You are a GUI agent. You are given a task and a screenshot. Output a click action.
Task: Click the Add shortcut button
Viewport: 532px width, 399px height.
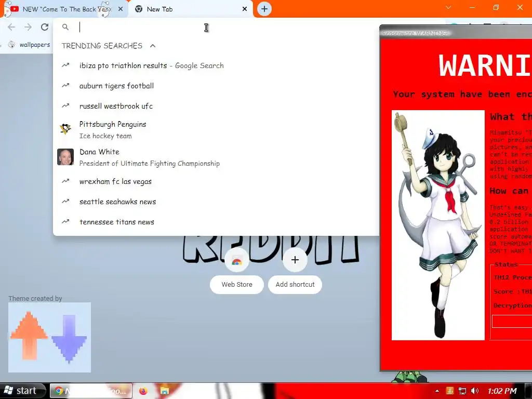pos(295,285)
